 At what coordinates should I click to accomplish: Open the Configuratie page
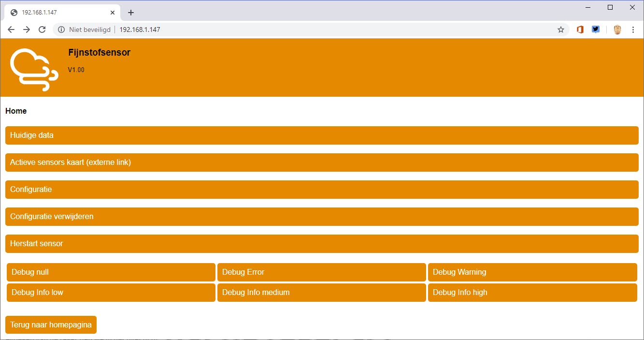tap(322, 190)
